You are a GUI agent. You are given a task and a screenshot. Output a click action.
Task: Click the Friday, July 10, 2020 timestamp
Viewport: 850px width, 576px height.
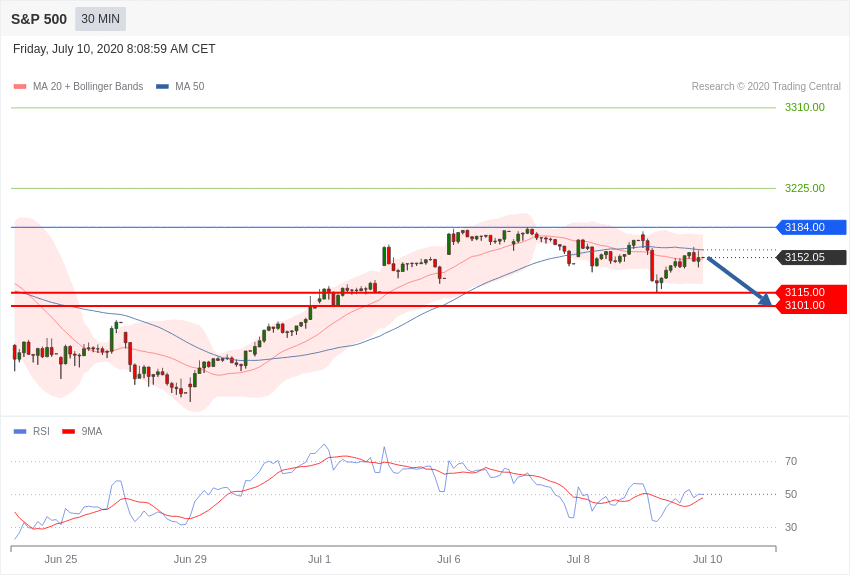114,49
